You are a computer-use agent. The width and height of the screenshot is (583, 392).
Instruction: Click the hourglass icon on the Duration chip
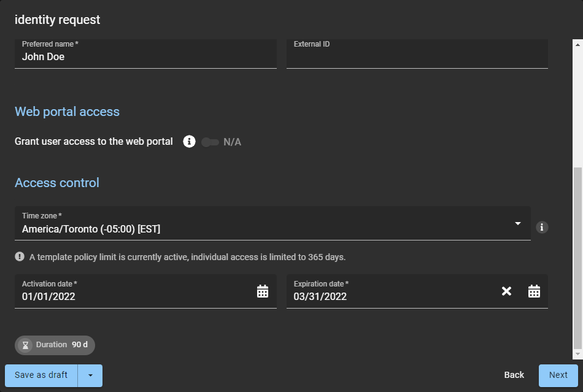point(25,345)
